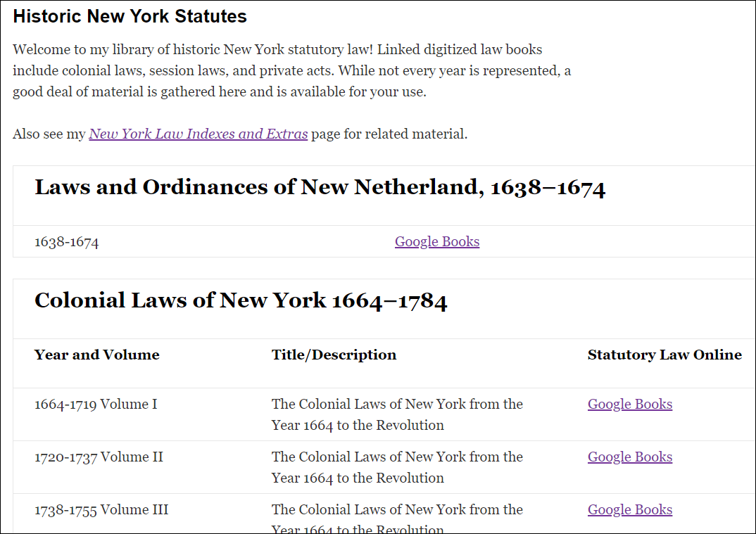The image size is (756, 534).
Task: Click the 1738-1755 Volume III row label
Action: tap(101, 509)
